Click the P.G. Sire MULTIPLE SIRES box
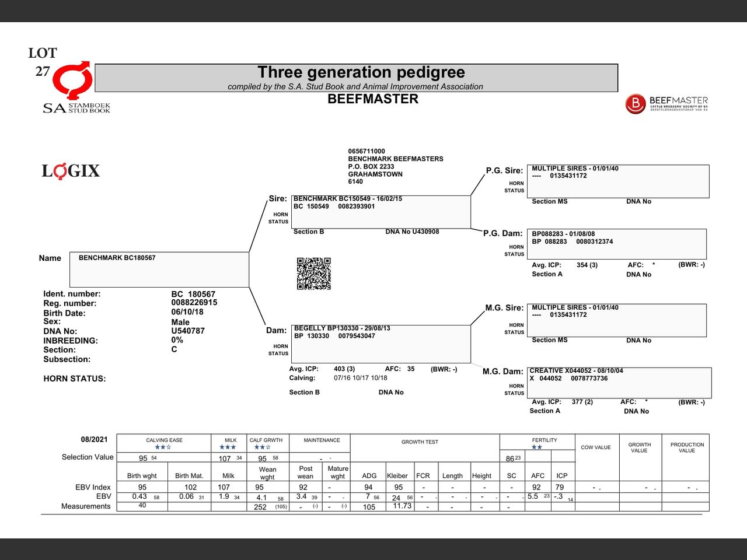Viewport: 747px width, 560px height. pyautogui.click(x=617, y=181)
